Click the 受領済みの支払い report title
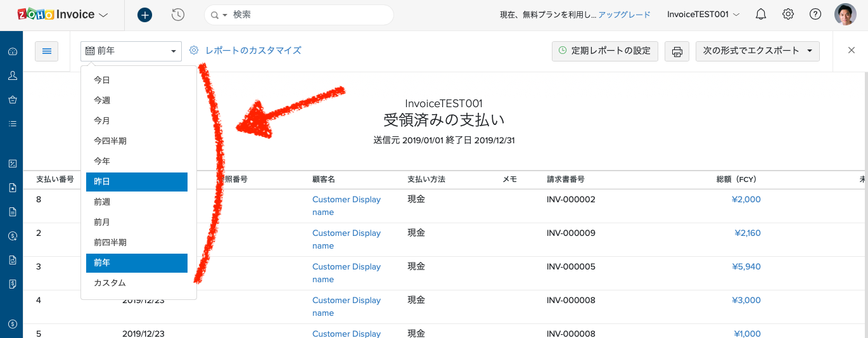Image resolution: width=868 pixels, height=338 pixels. click(444, 120)
